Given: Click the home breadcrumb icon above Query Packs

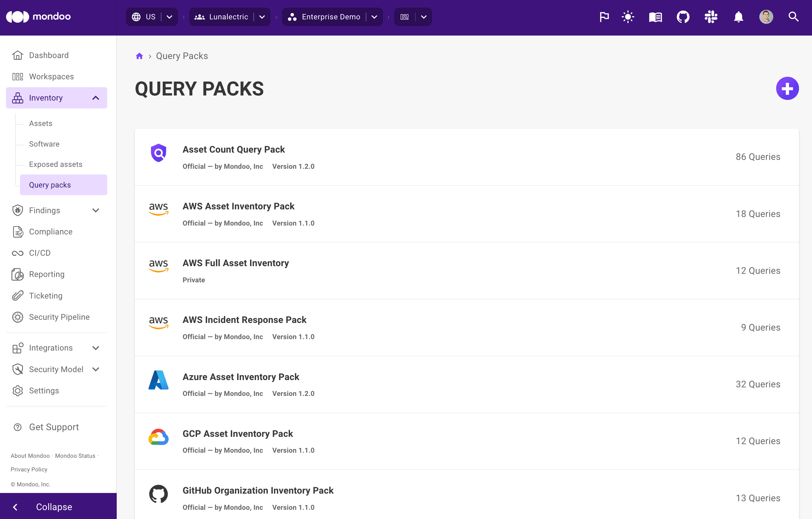Looking at the screenshot, I should [139, 56].
